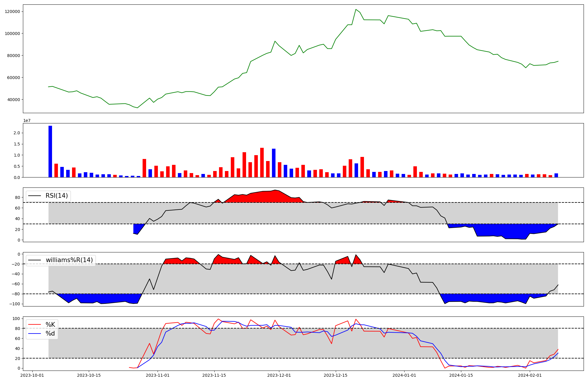This screenshot has height=382, width=588.
Task: Click the blue line sample beside %d
Action: [35, 334]
